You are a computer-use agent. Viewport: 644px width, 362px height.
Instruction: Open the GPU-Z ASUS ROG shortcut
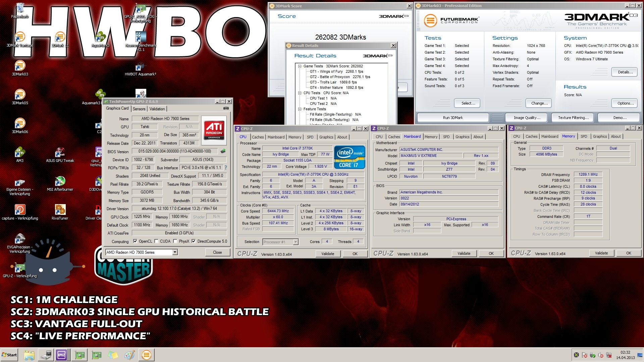[x=141, y=13]
